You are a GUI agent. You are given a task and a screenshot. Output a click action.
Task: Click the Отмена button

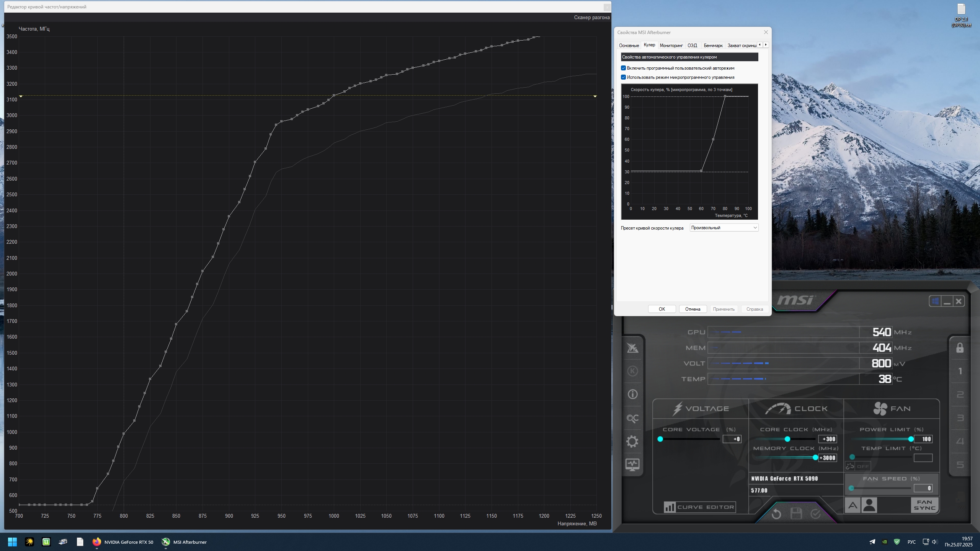693,309
